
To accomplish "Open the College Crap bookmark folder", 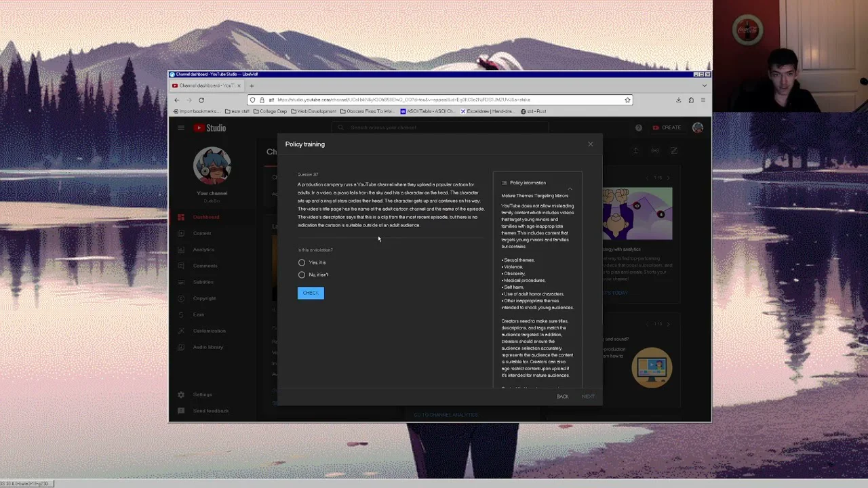I will (270, 111).
